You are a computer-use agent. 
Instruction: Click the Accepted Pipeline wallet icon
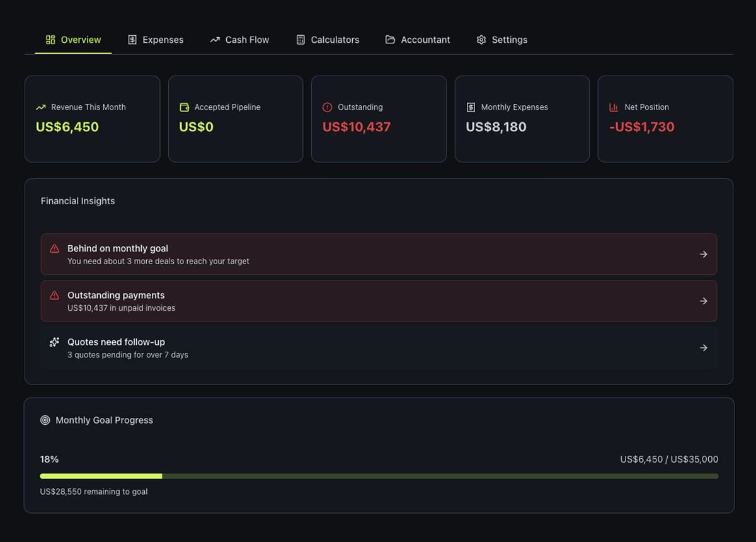pyautogui.click(x=184, y=107)
